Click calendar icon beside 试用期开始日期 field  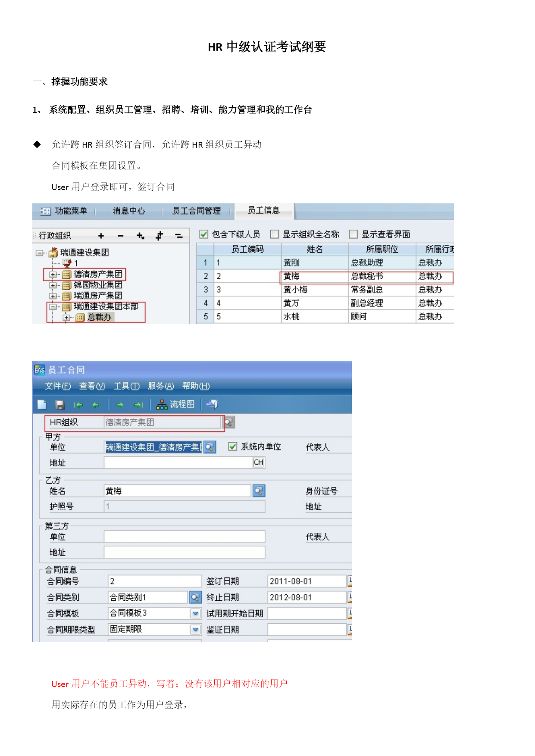pos(350,613)
